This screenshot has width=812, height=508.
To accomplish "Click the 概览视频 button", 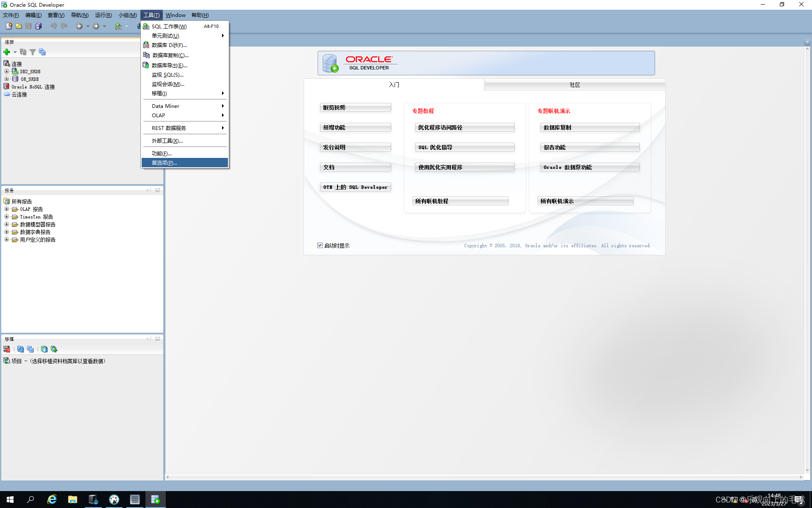I will coord(355,108).
